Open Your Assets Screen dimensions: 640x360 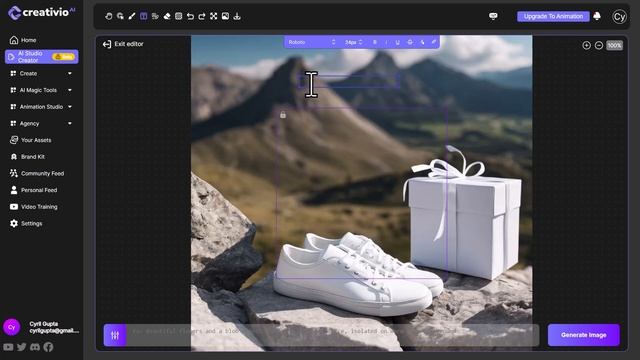(x=31, y=140)
